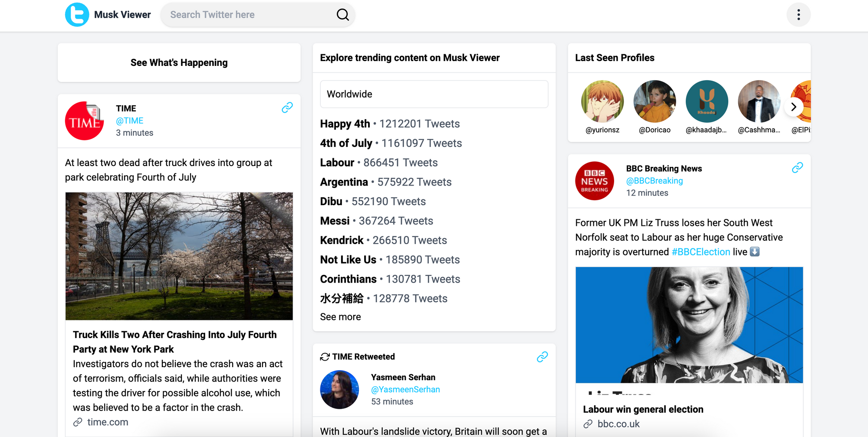Click link icon next to time.com
The height and width of the screenshot is (437, 868).
pos(78,422)
